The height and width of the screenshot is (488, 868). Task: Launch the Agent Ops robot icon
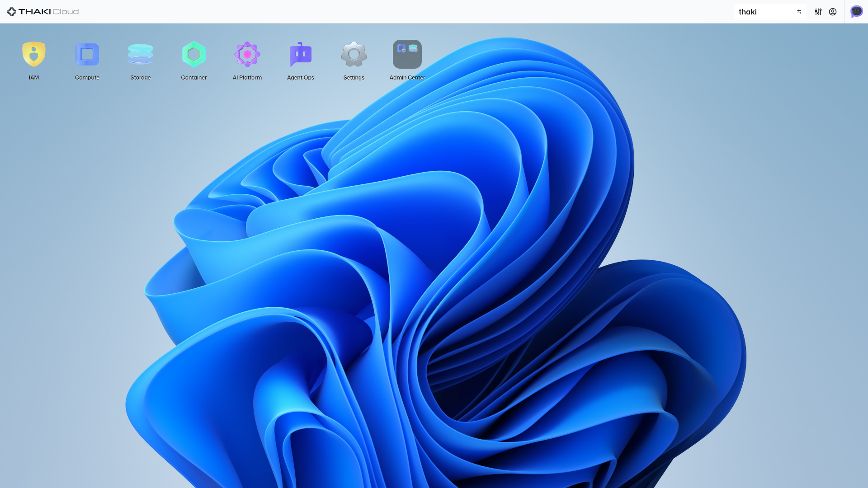301,54
